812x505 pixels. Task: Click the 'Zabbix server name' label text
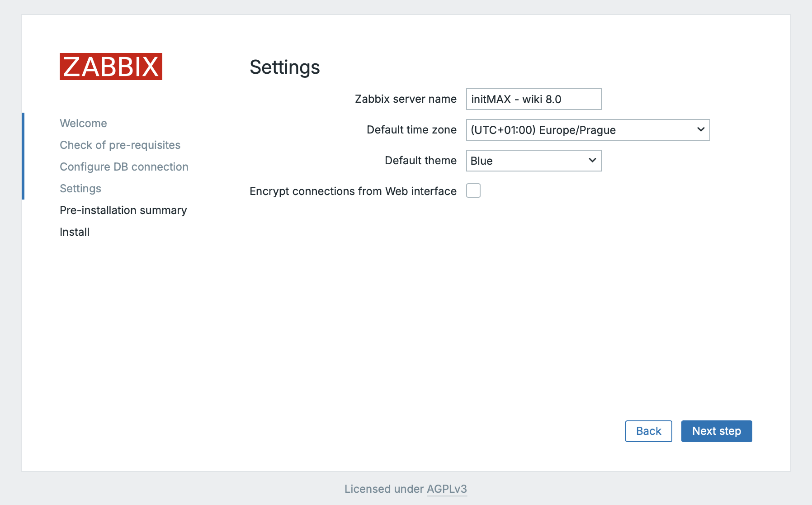point(406,99)
